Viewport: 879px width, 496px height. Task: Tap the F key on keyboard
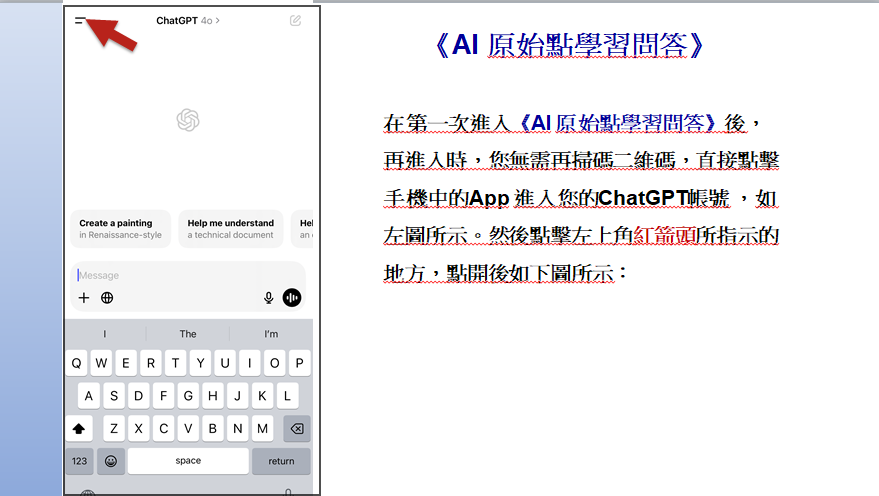pyautogui.click(x=163, y=396)
